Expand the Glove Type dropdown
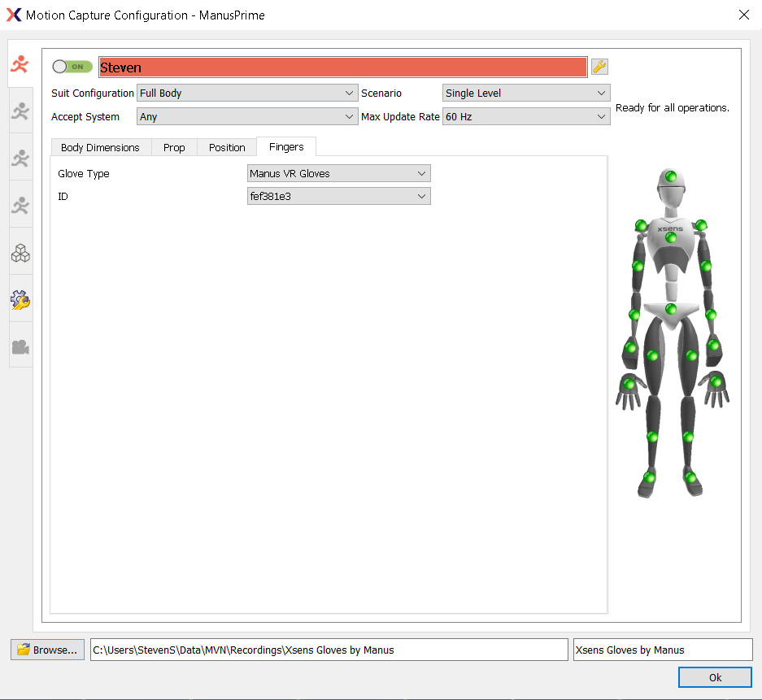This screenshot has width=762, height=700. pyautogui.click(x=338, y=174)
